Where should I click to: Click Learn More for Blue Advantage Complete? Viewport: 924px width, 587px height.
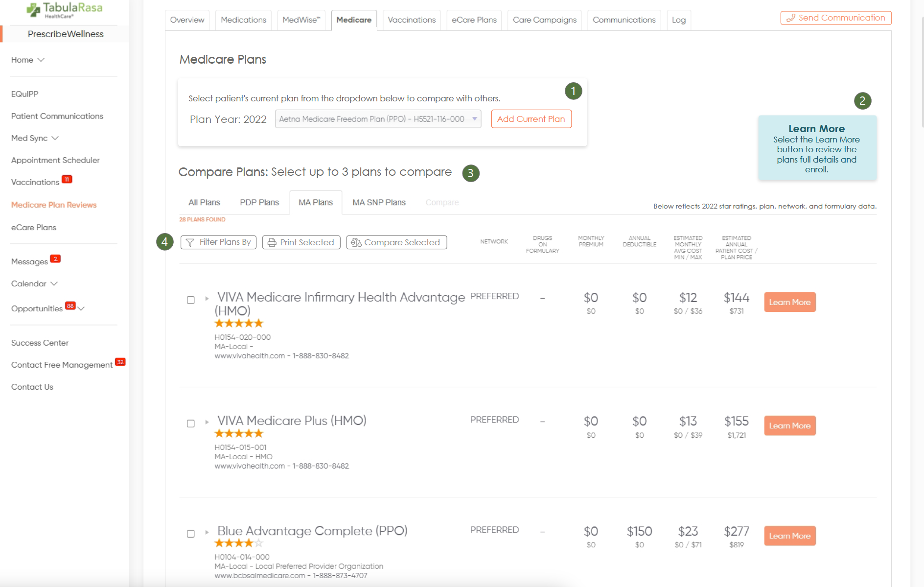point(789,536)
